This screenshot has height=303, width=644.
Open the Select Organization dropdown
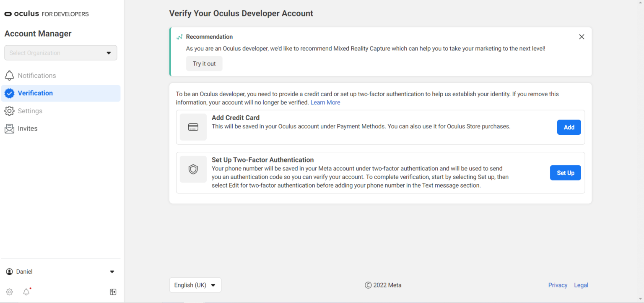point(61,53)
